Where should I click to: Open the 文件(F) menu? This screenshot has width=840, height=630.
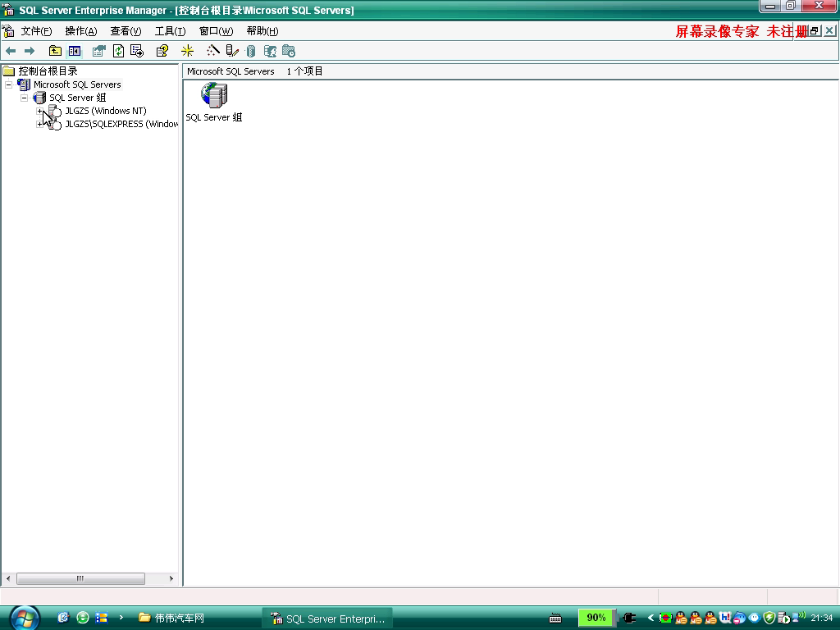(x=36, y=31)
